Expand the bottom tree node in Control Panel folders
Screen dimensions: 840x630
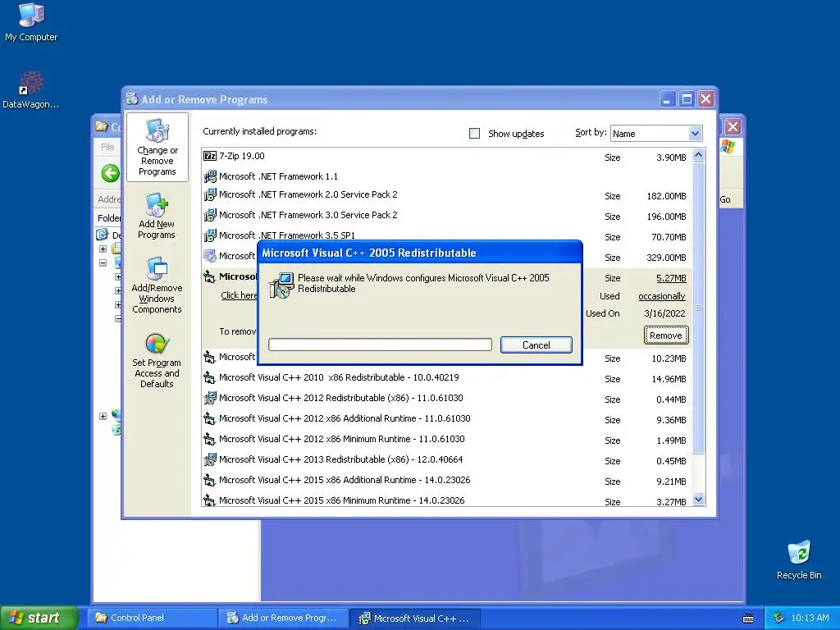(103, 416)
